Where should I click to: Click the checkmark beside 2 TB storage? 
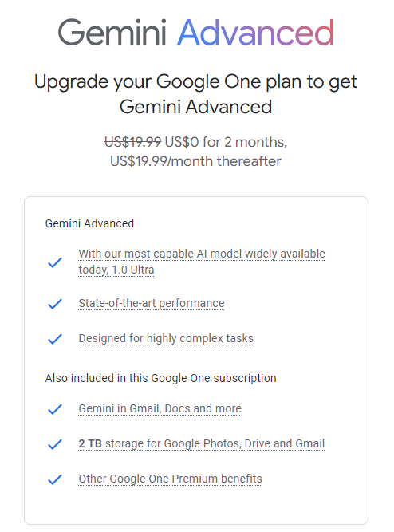tap(55, 444)
